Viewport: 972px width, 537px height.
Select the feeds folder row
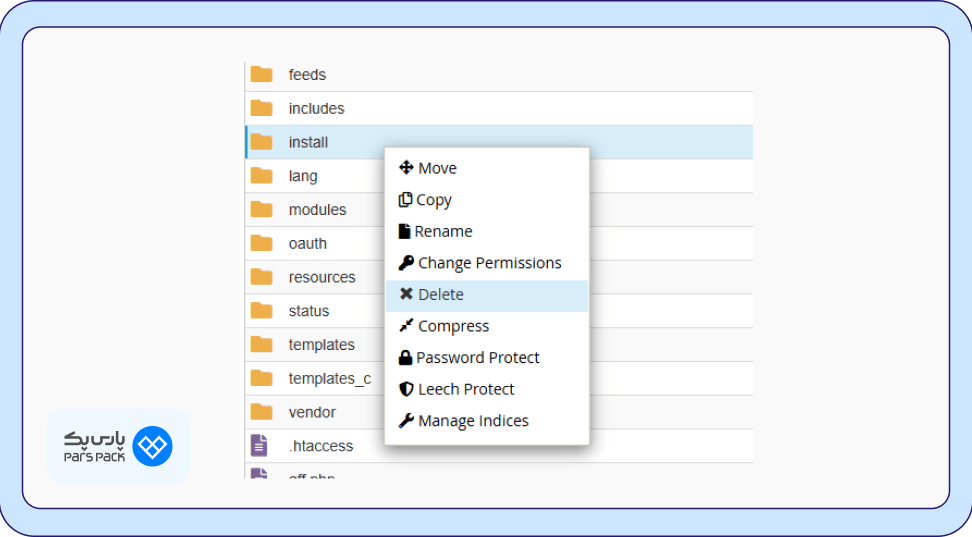(307, 75)
